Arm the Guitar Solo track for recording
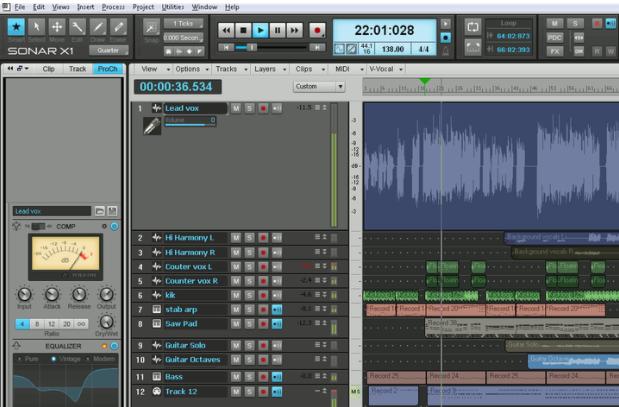The height and width of the screenshot is (407, 619). 263,345
